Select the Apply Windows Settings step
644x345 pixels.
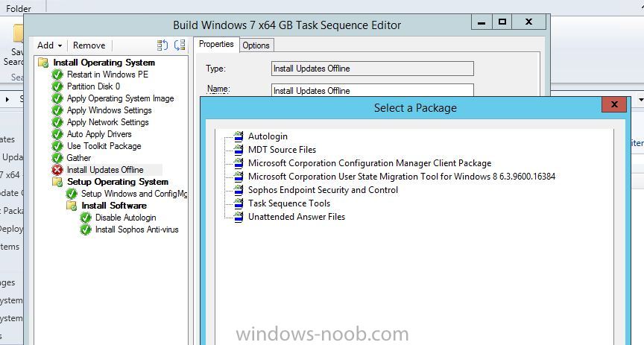(110, 110)
